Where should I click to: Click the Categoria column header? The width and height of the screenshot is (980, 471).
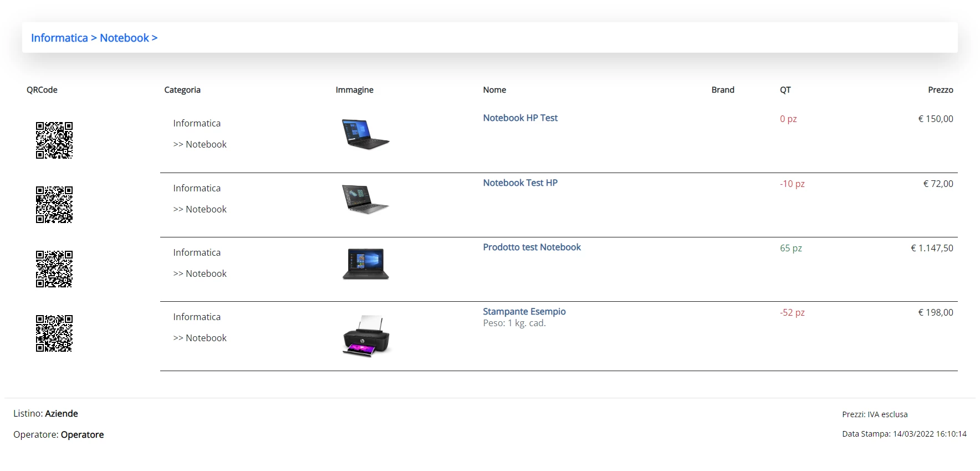pyautogui.click(x=182, y=90)
